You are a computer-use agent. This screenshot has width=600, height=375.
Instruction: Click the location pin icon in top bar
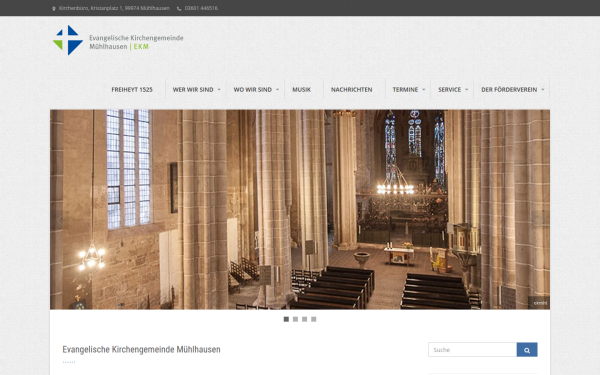pyautogui.click(x=54, y=8)
